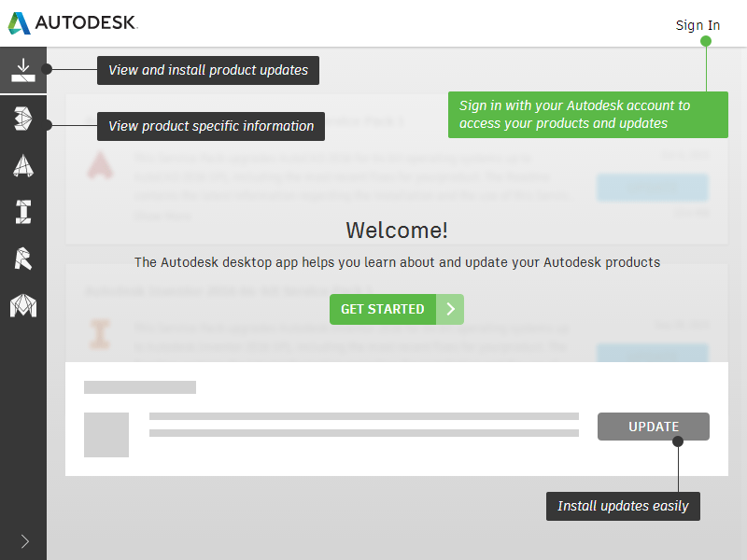The height and width of the screenshot is (560, 747).
Task: Select the Inventor product icon in sidebar
Action: click(22, 212)
